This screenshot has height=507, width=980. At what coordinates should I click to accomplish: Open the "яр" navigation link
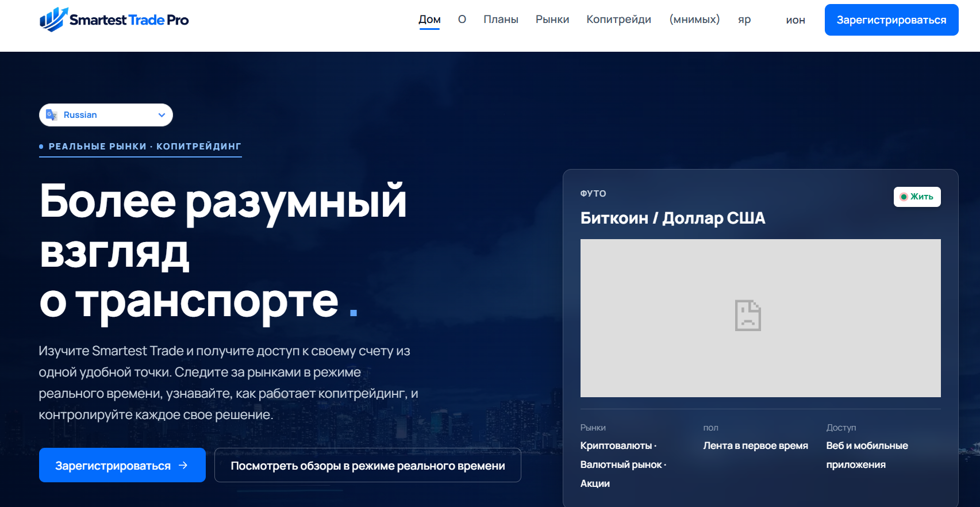coord(744,20)
